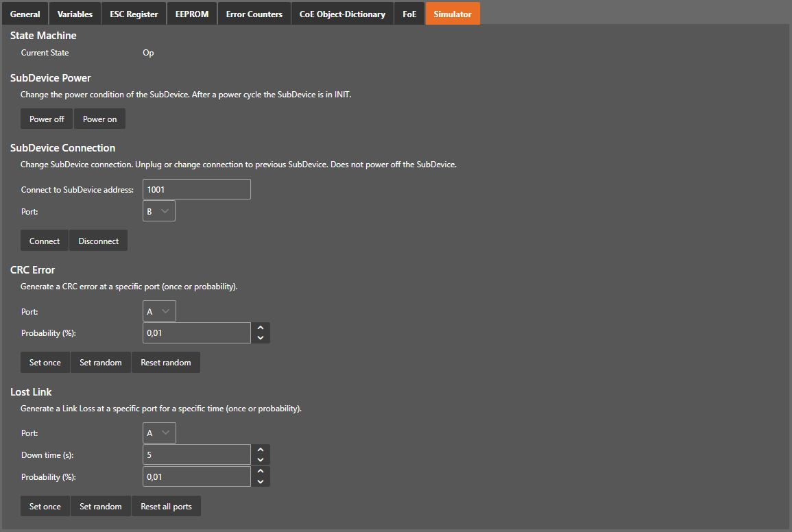Increase Down time with up arrow
This screenshot has width=792, height=532.
tap(261, 450)
